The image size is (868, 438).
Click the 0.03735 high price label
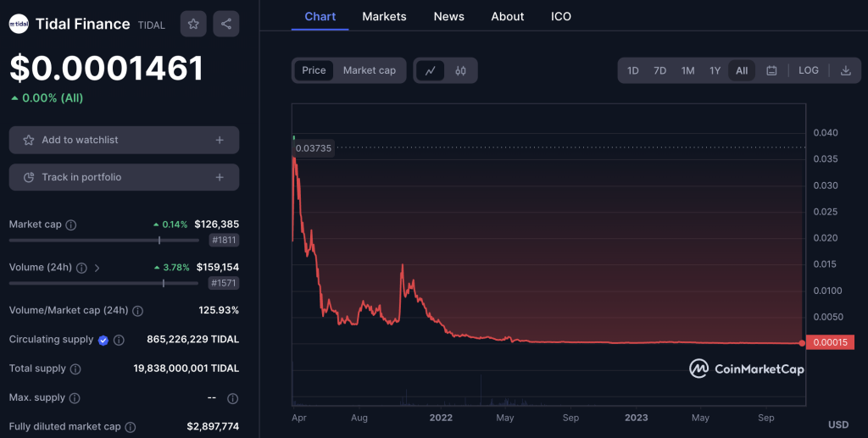pyautogui.click(x=314, y=148)
